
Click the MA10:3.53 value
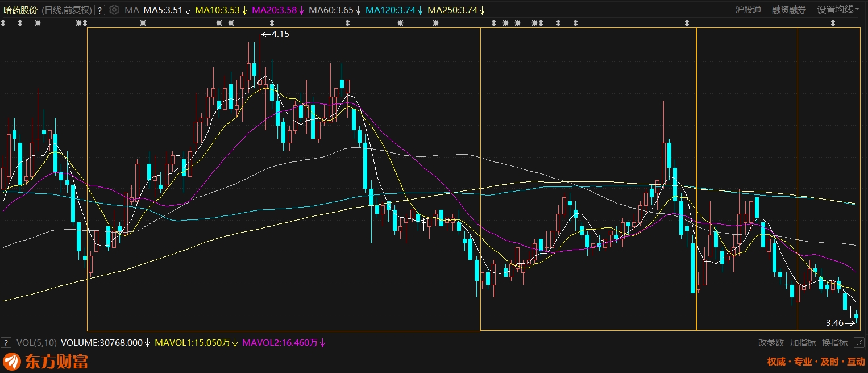coord(217,10)
